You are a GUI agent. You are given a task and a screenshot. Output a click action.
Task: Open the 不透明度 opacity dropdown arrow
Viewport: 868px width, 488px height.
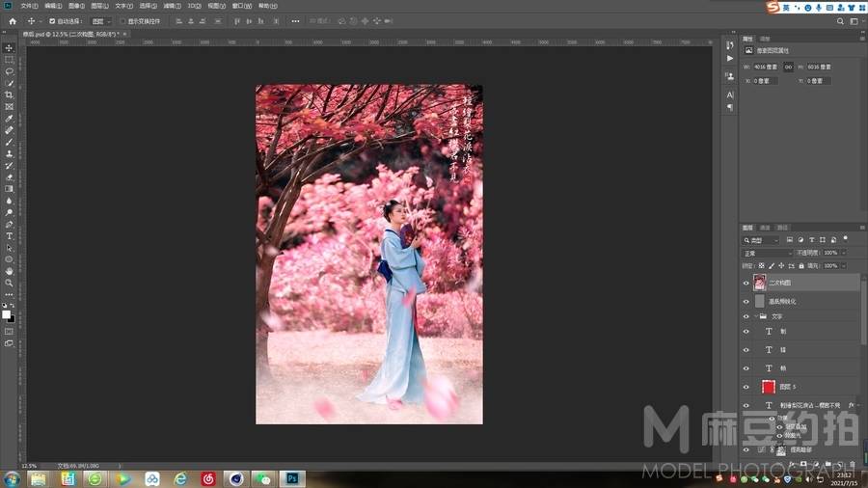click(844, 253)
